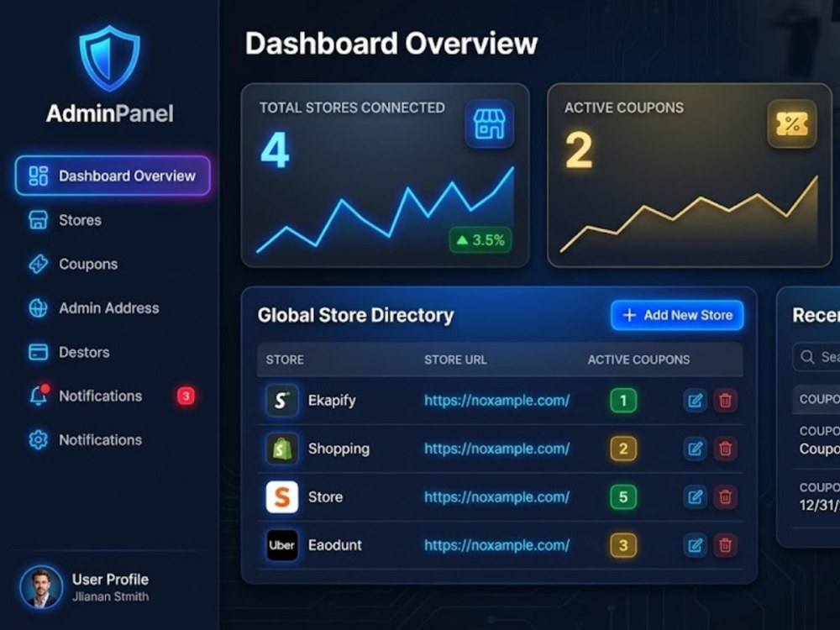Open the Store row URL link

coord(496,496)
